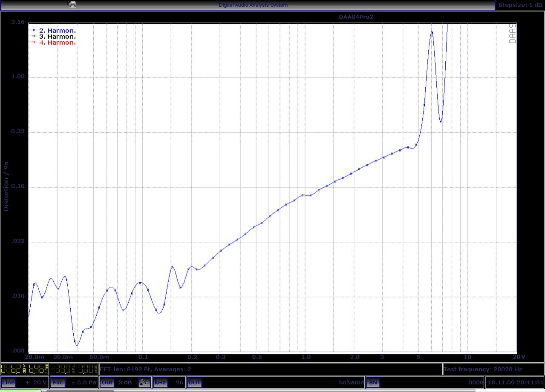Click the 50.0m label on the X axis
The image size is (545, 392).
pyautogui.click(x=99, y=357)
